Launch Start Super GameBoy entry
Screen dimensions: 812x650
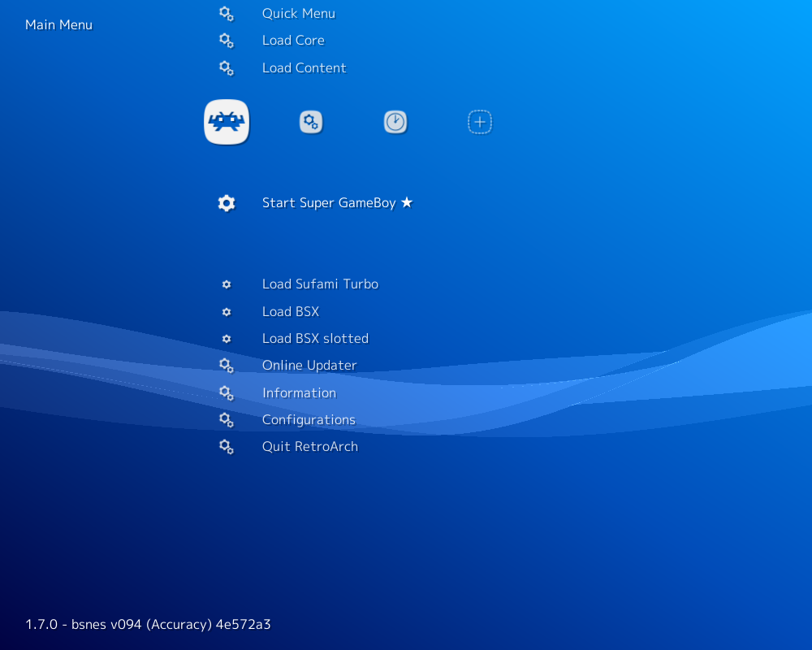click(x=337, y=202)
